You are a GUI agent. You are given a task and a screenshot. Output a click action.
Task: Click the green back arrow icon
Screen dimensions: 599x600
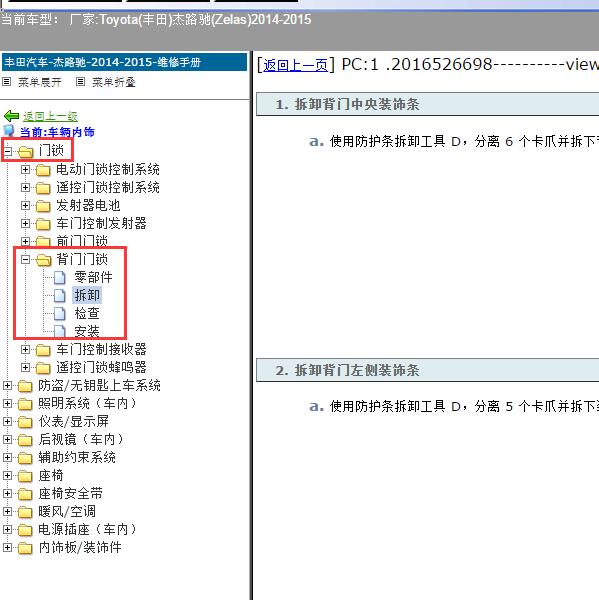click(11, 116)
